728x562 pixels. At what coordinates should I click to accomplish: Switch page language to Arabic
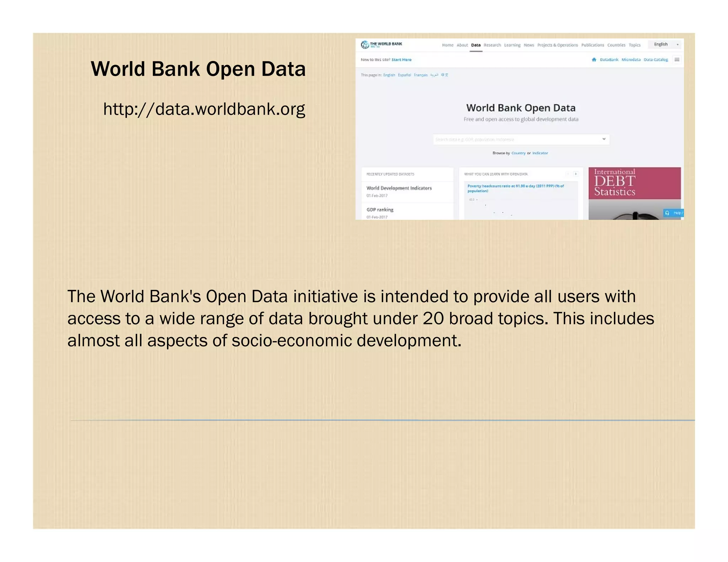tap(434, 75)
